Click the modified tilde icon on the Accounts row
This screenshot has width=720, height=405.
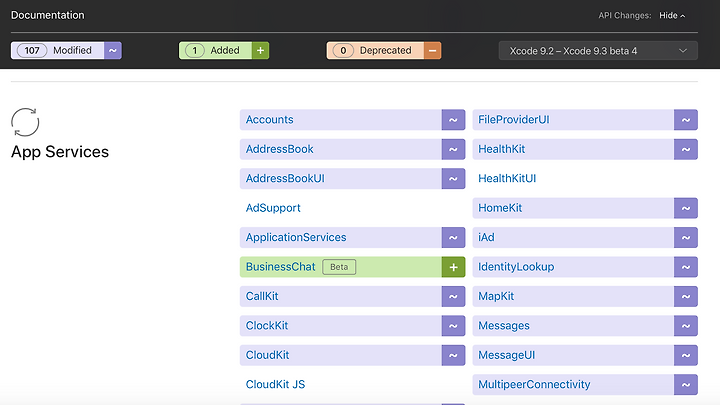coord(453,120)
